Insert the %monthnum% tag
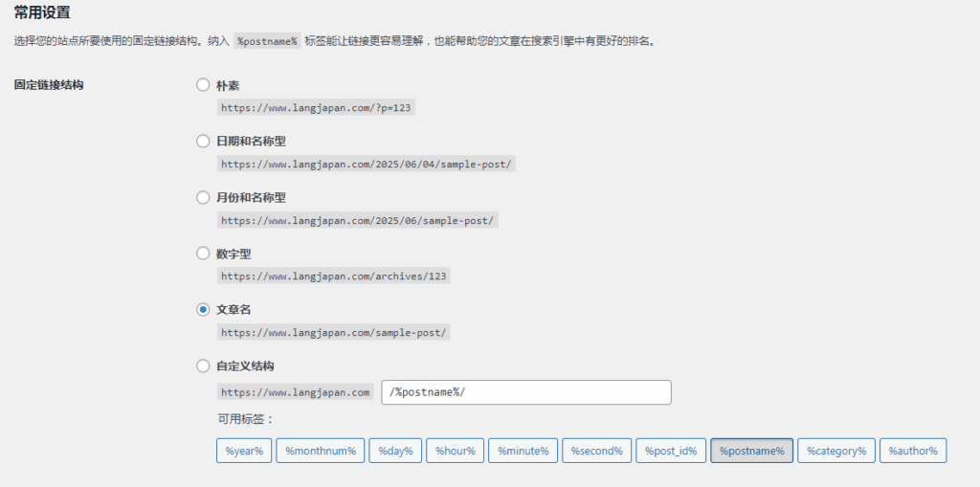Viewport: 980px width, 487px height. click(x=321, y=451)
